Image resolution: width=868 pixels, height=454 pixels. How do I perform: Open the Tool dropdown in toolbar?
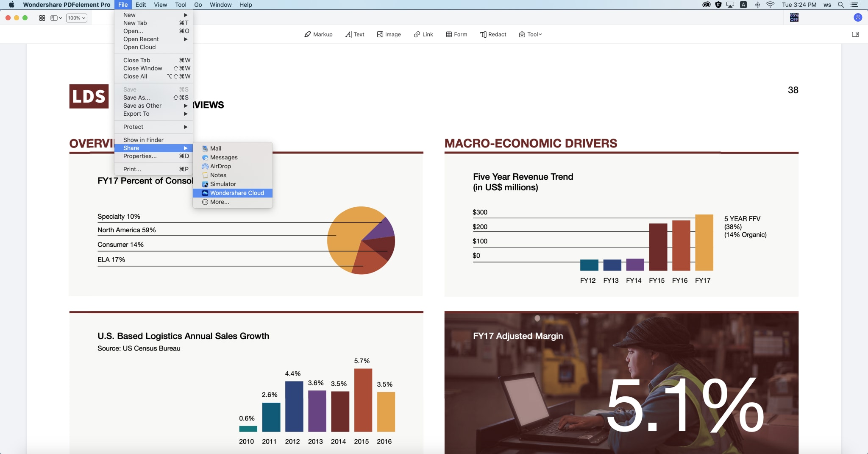click(530, 34)
